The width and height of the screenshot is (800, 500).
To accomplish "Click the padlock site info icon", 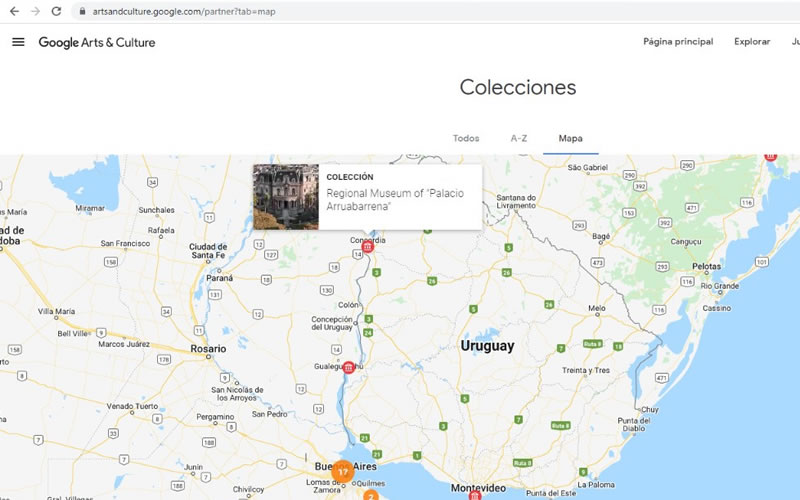I will tap(83, 11).
